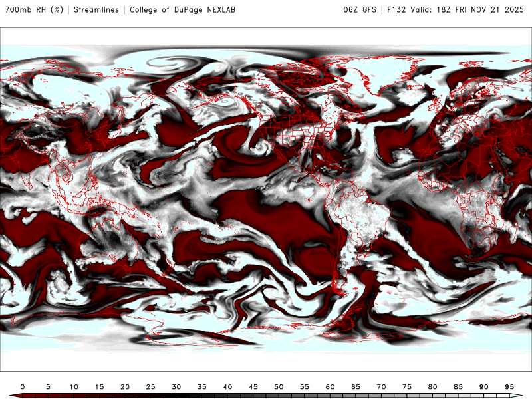The height and width of the screenshot is (399, 532).
Task: Click the colorbar label "45"
Action: pyautogui.click(x=253, y=387)
